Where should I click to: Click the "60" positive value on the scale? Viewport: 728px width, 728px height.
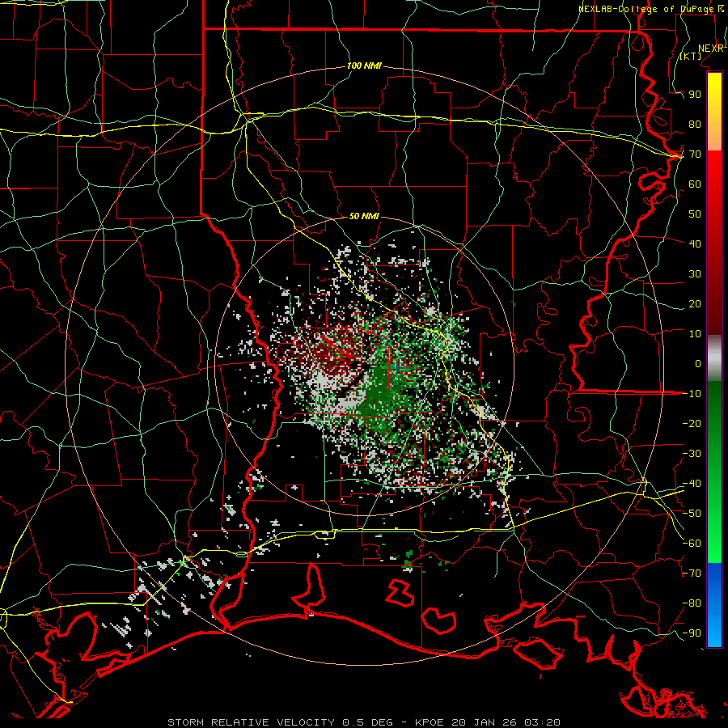(x=695, y=184)
